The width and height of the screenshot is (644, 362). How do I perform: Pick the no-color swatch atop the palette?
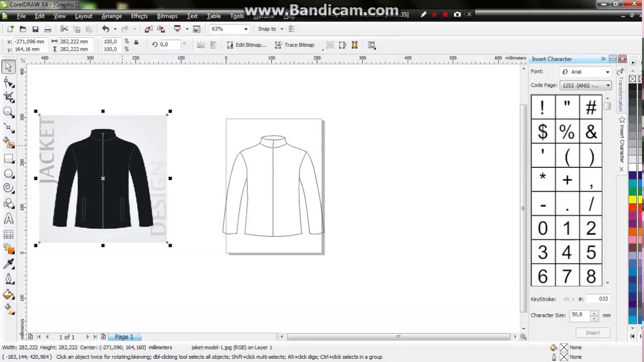point(632,79)
